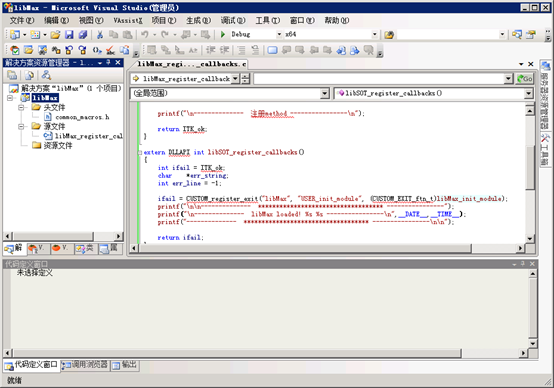Open the VAssistX file path dropdown
The width and height of the screenshot is (554, 388).
pyautogui.click(x=508, y=78)
